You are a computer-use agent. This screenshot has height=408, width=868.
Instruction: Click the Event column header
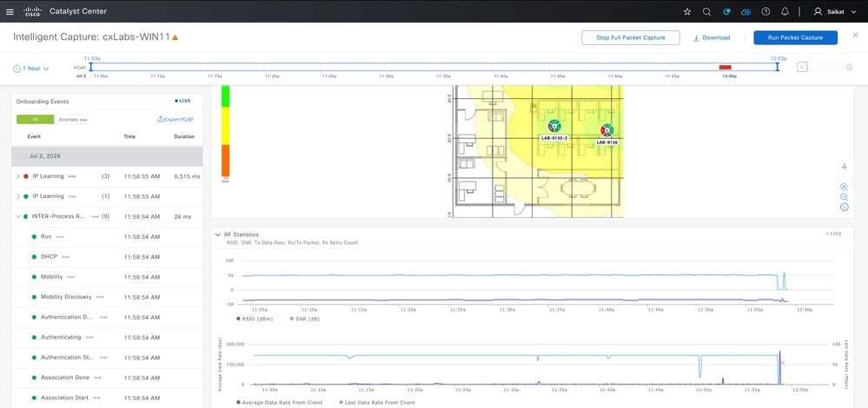click(34, 136)
